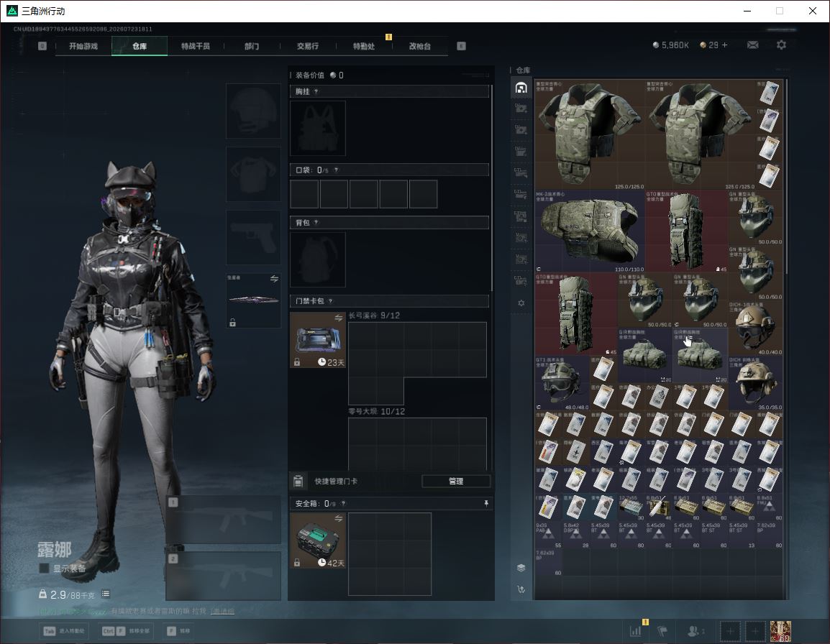
Task: Switch to the 特战干员 tab
Action: click(x=196, y=46)
